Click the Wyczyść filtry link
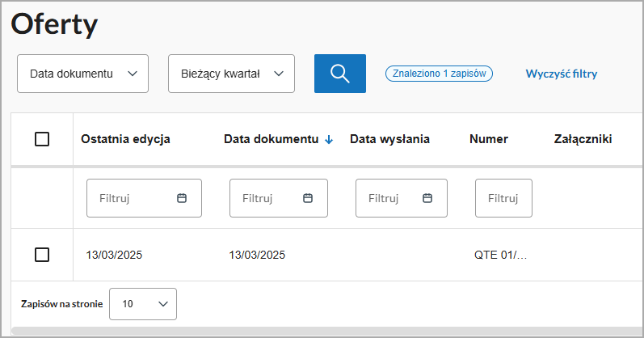The width and height of the screenshot is (644, 338). pos(562,74)
